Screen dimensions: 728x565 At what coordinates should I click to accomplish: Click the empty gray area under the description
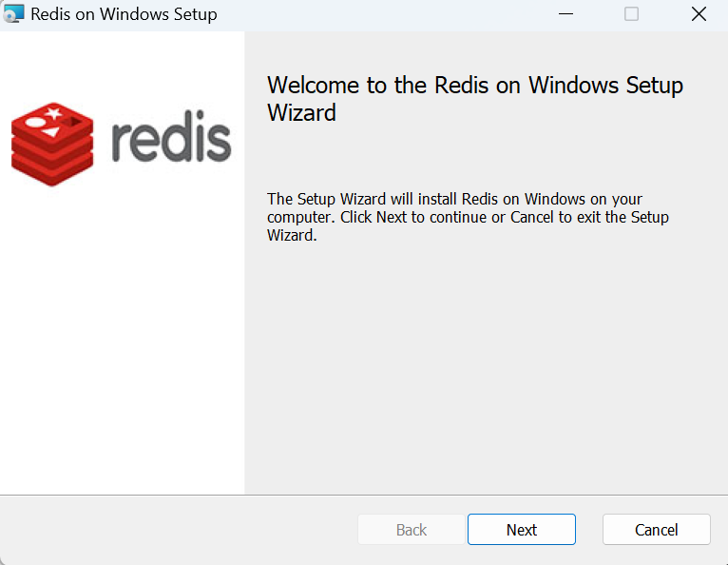[486, 367]
